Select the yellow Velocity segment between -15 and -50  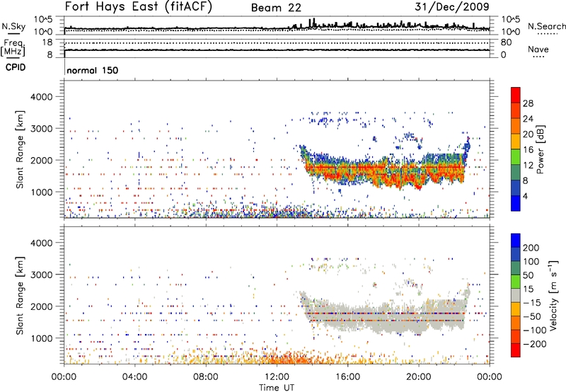516,309
